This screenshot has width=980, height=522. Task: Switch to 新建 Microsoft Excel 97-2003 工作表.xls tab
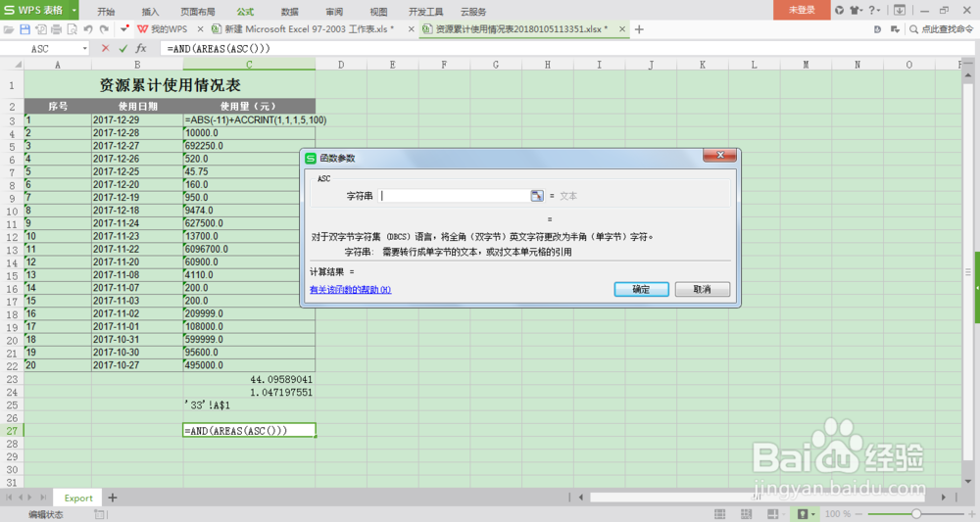pos(310,29)
